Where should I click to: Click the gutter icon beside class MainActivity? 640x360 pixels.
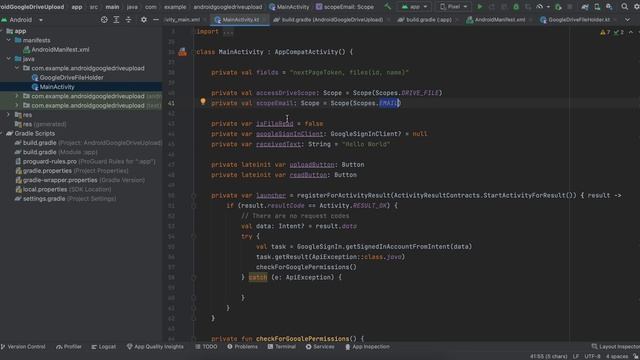tap(182, 52)
